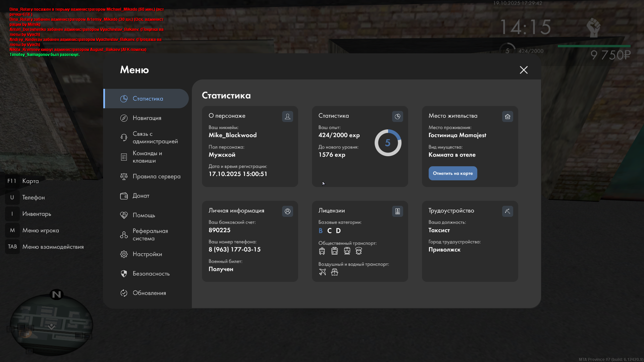Click the character profile icon in О персонаже card
644x362 pixels.
click(287, 116)
